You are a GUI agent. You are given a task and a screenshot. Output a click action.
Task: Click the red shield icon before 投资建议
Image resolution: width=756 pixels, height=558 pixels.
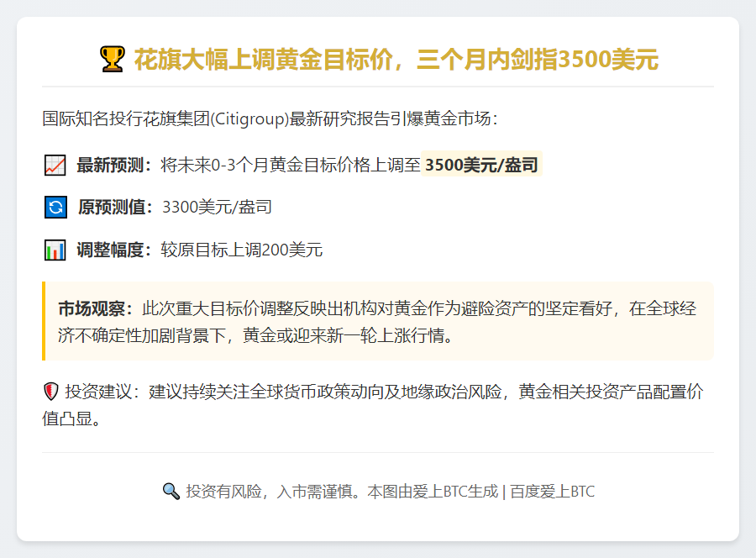tap(51, 391)
